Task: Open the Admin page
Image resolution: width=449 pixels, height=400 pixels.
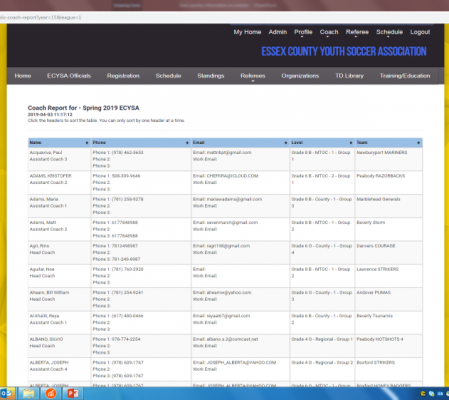Action: 278,32
